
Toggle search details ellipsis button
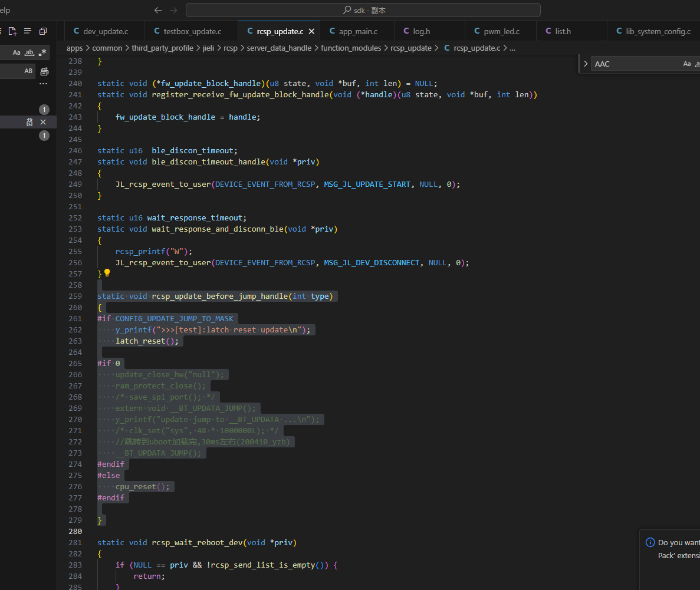tap(43, 84)
